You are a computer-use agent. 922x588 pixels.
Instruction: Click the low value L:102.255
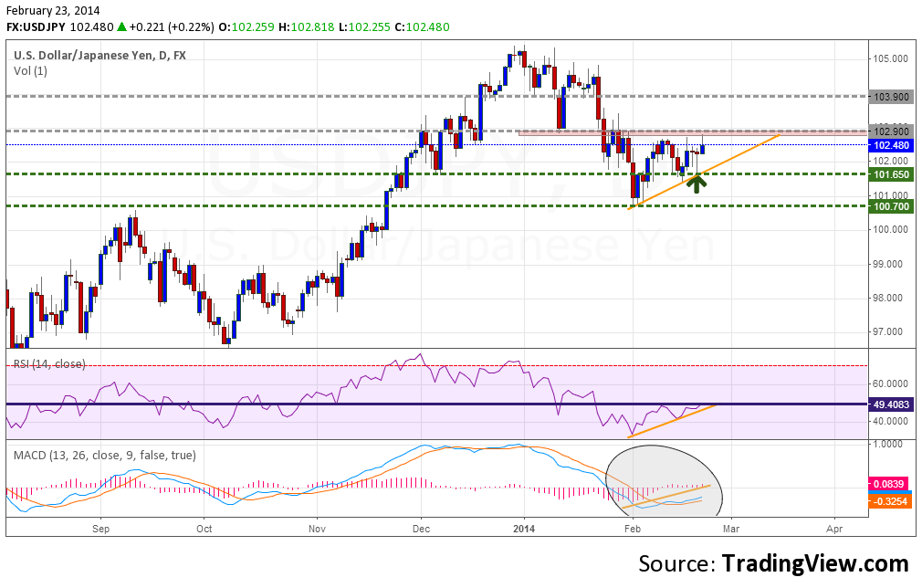[x=364, y=27]
